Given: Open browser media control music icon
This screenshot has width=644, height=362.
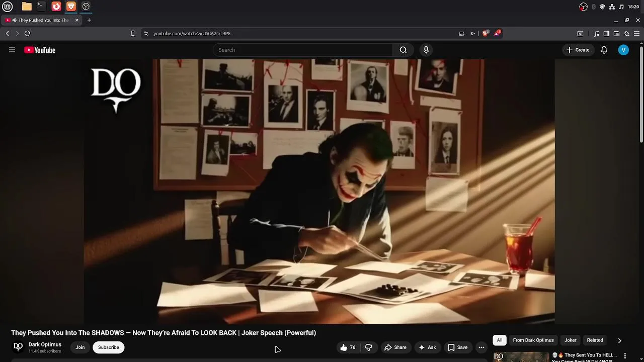Looking at the screenshot, I should pos(596,33).
